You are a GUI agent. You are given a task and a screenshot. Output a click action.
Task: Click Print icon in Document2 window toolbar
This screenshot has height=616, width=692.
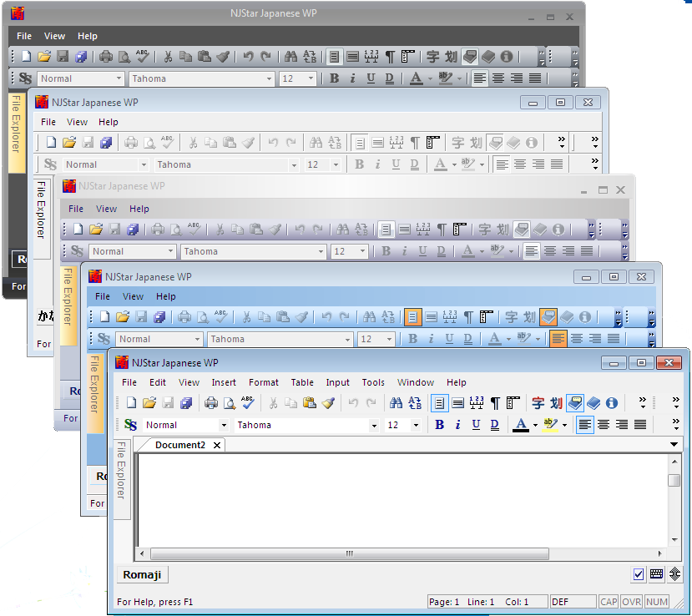211,402
